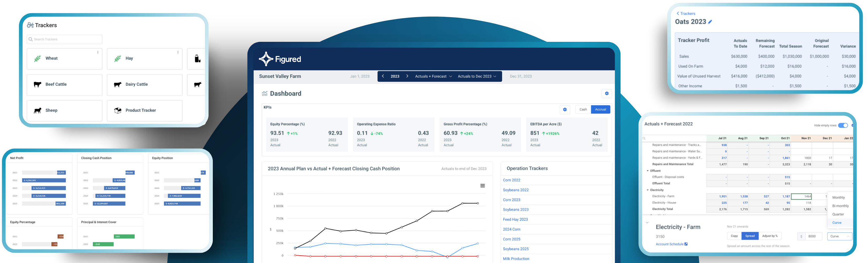The width and height of the screenshot is (868, 263).
Task: Open the Soybeans 2023 tracker link
Action: click(516, 209)
